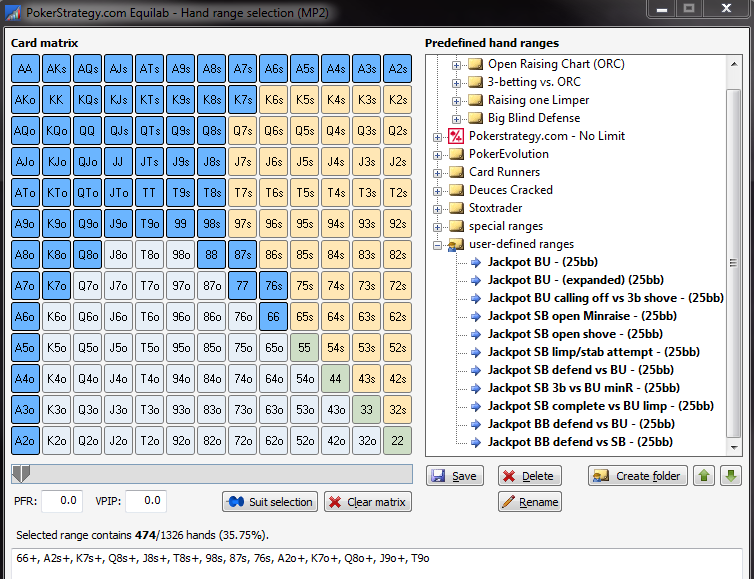Deselect the 76s hand cell

(274, 286)
